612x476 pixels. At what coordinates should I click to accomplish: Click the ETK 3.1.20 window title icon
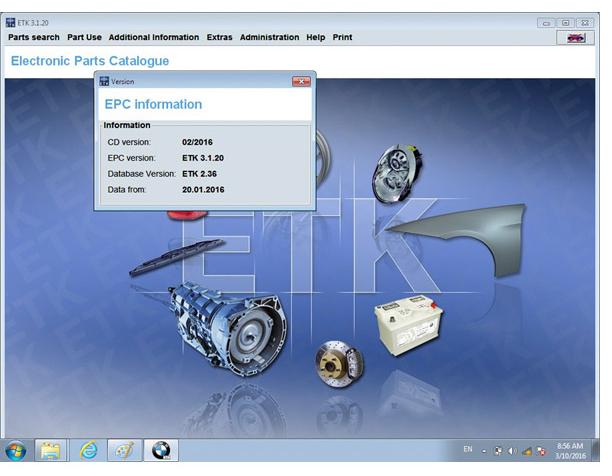point(11,23)
